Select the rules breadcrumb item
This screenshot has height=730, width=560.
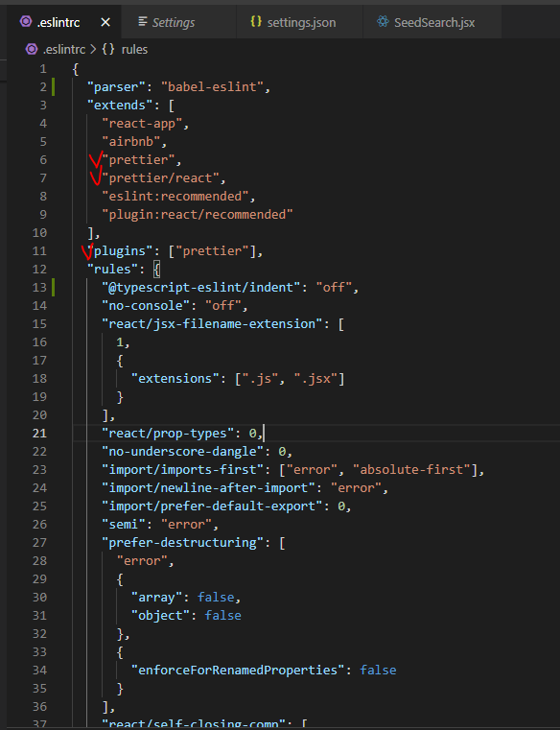pyautogui.click(x=134, y=49)
